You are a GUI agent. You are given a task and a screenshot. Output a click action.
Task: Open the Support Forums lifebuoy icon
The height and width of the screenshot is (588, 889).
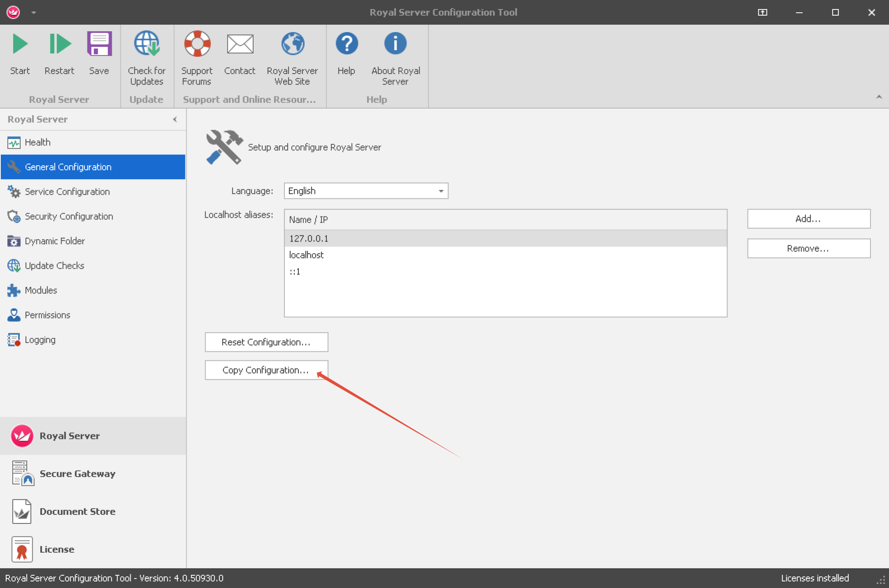[x=197, y=44]
